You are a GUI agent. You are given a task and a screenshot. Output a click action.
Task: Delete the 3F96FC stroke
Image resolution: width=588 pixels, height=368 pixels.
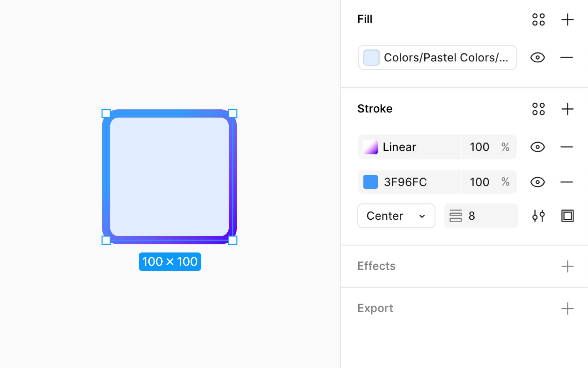(567, 182)
